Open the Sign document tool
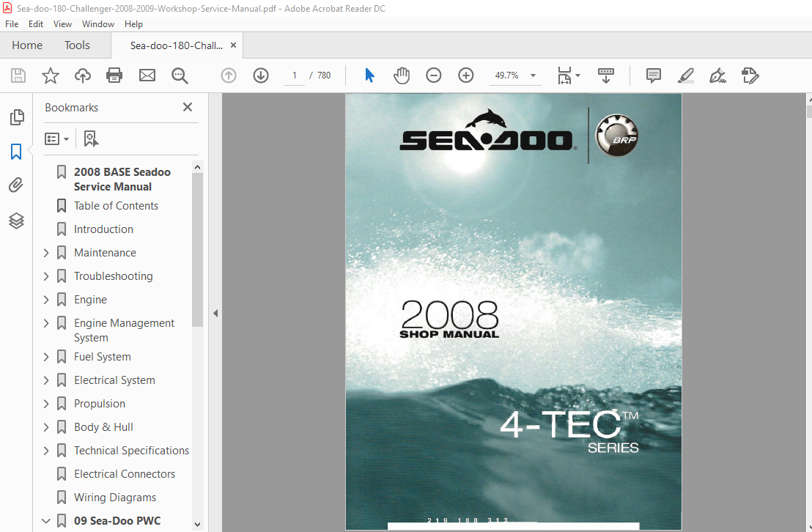The width and height of the screenshot is (812, 532). [x=717, y=75]
